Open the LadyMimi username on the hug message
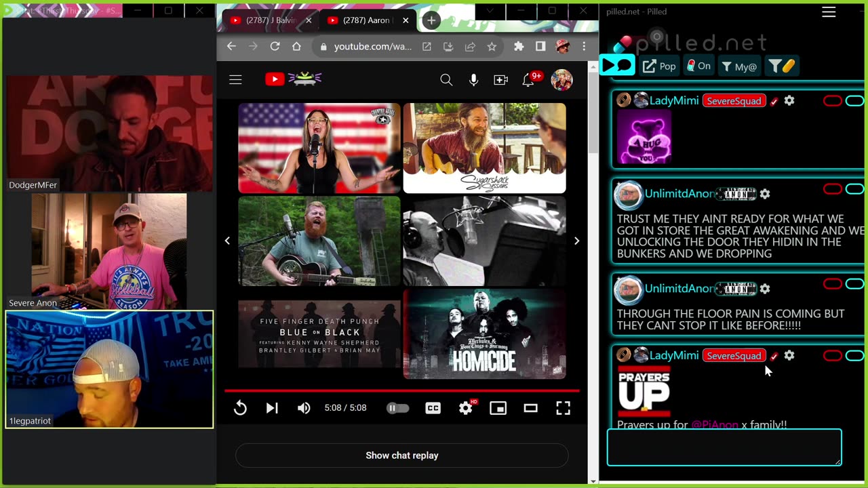The image size is (868, 488). tap(674, 100)
